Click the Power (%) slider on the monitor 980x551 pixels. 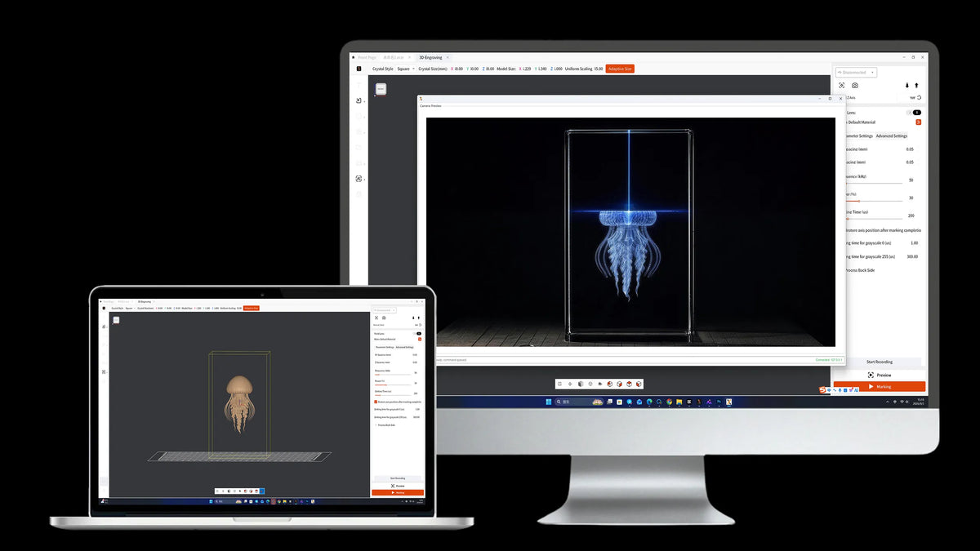(x=873, y=201)
